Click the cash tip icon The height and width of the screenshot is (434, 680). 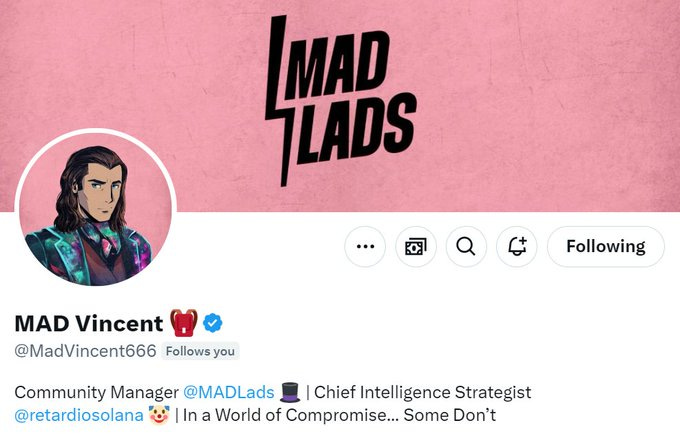(x=415, y=247)
